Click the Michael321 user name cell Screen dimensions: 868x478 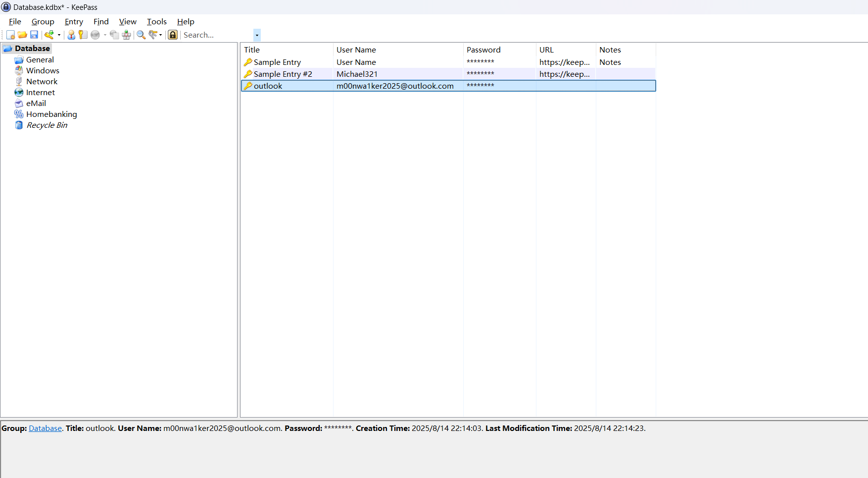(357, 74)
